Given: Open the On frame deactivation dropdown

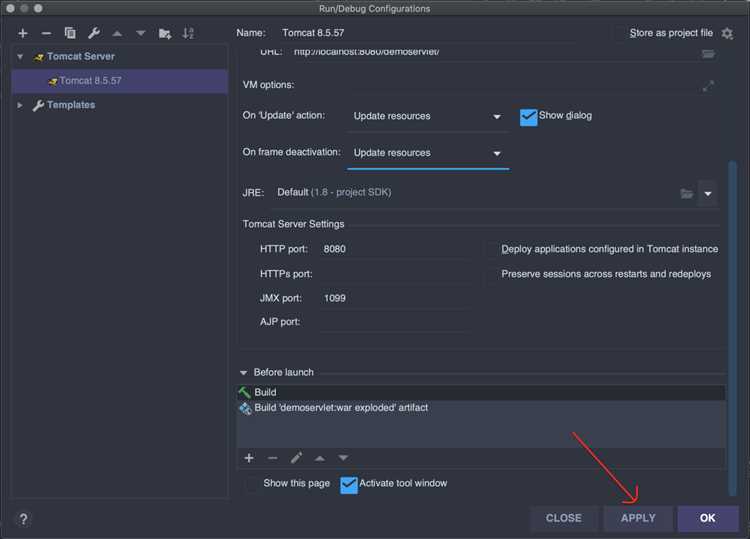Looking at the screenshot, I should pyautogui.click(x=428, y=153).
